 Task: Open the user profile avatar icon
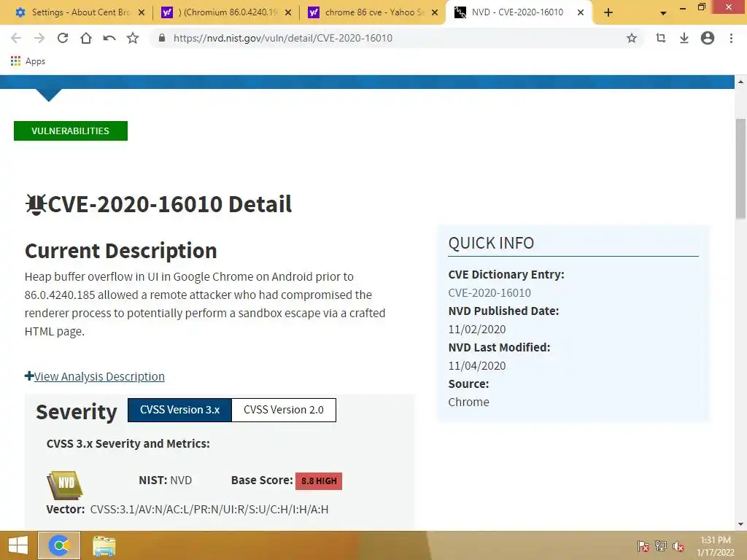[708, 38]
